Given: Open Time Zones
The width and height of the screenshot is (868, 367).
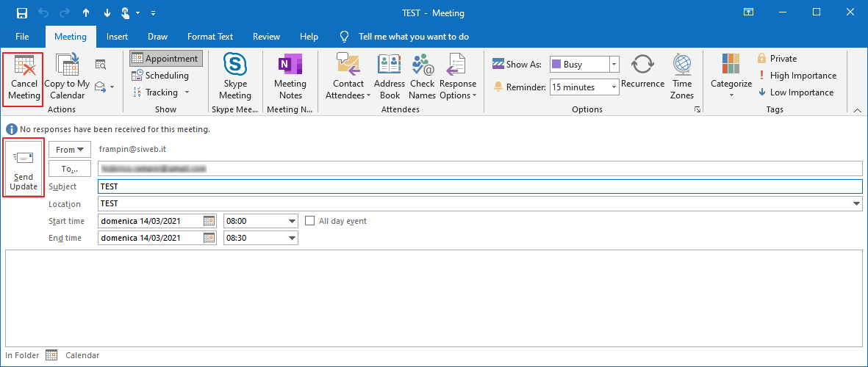Looking at the screenshot, I should (x=681, y=77).
